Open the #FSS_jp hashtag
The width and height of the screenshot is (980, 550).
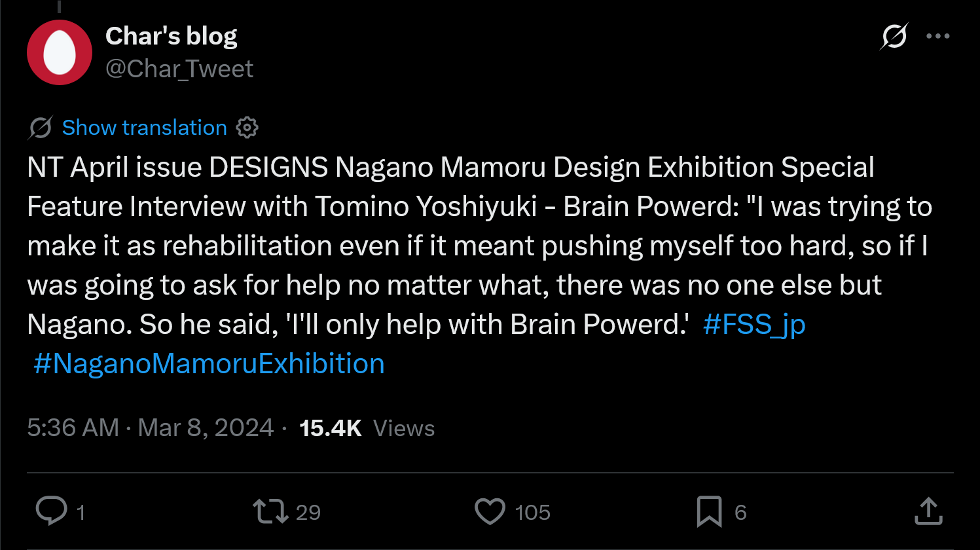(x=753, y=324)
